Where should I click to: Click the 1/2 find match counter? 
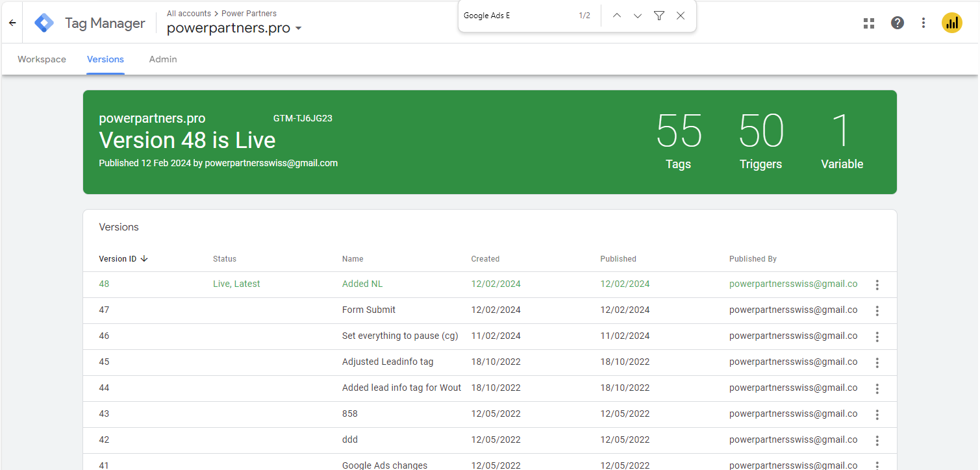[584, 16]
